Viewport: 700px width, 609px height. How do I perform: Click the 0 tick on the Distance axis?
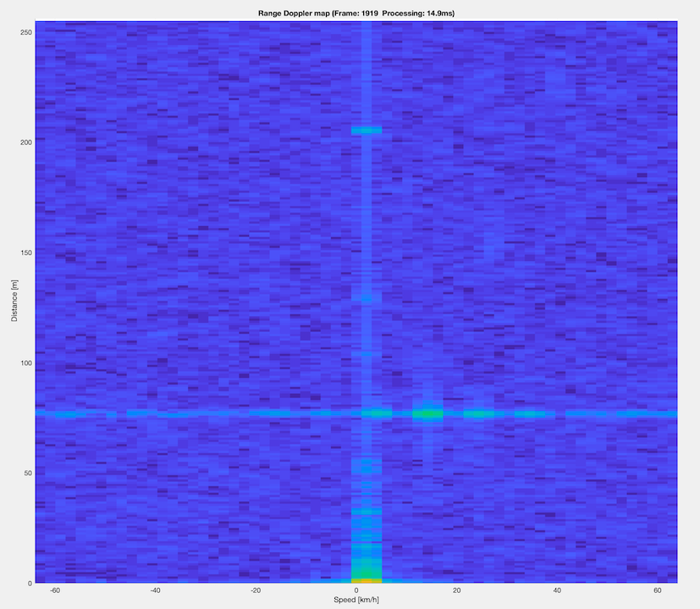tap(30, 584)
